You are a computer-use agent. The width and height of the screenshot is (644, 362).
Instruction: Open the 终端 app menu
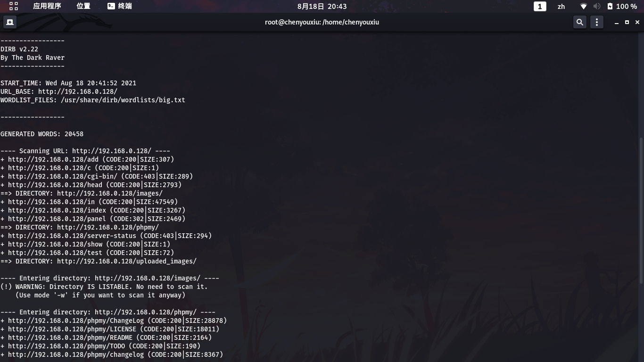(120, 6)
